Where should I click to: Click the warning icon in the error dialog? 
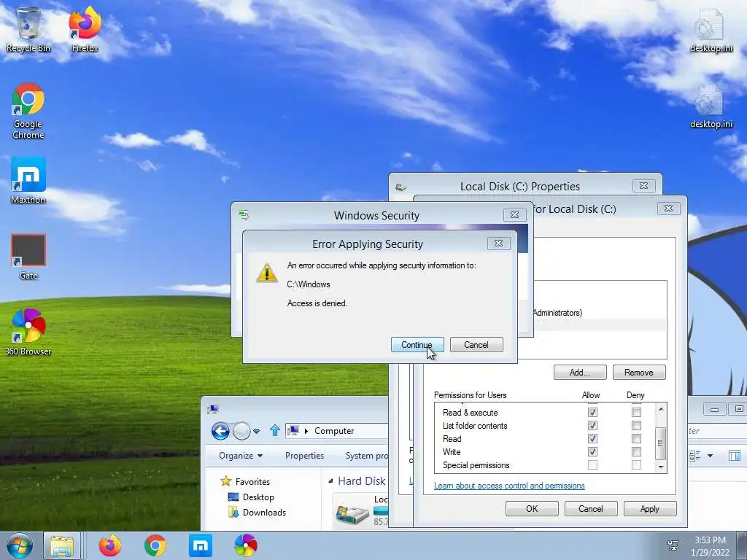pos(267,273)
